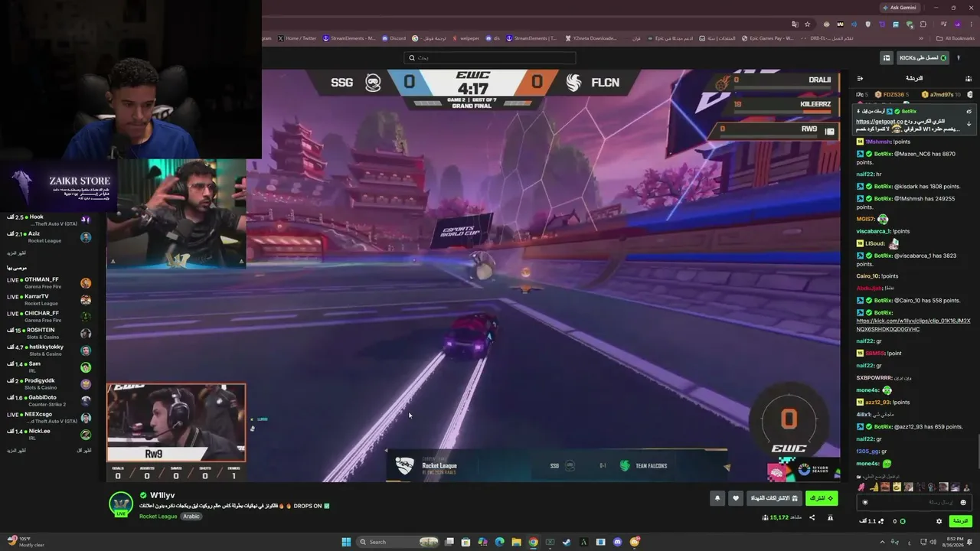Click the taskbar Search box
Viewport: 980px width, 551px height.
pos(397,542)
